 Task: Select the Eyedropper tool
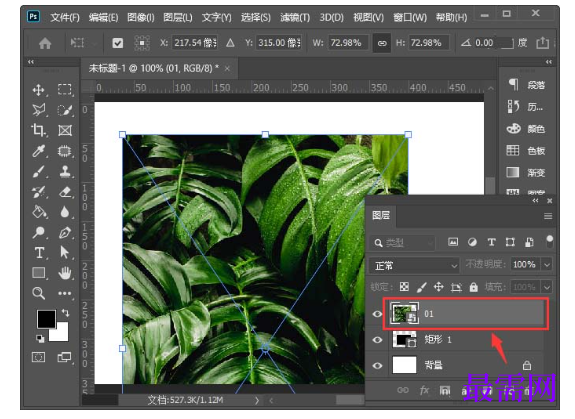click(x=39, y=151)
